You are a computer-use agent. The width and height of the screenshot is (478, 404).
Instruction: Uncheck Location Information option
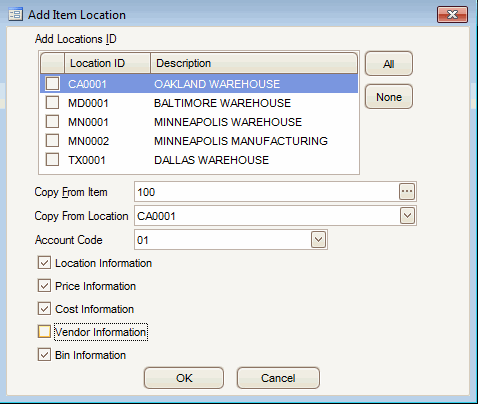[x=44, y=263]
